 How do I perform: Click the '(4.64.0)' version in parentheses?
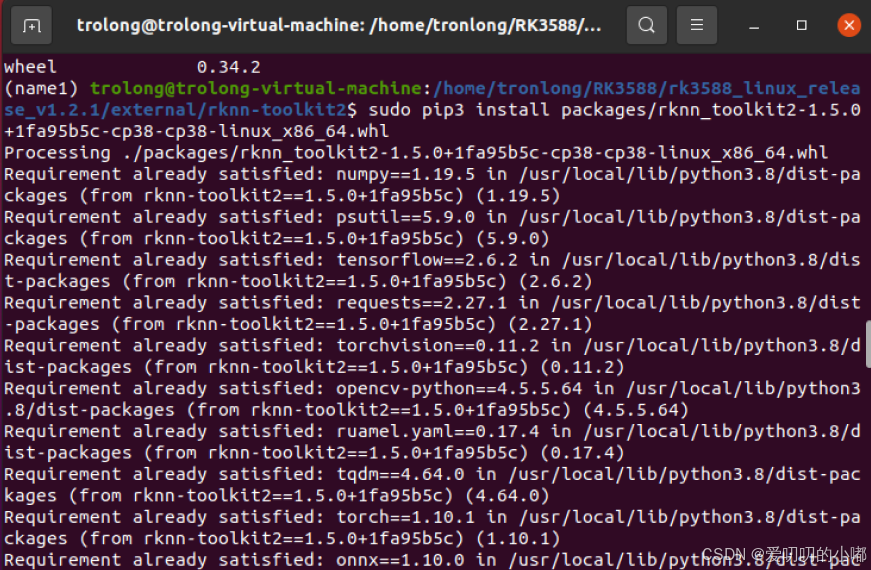pyautogui.click(x=507, y=496)
